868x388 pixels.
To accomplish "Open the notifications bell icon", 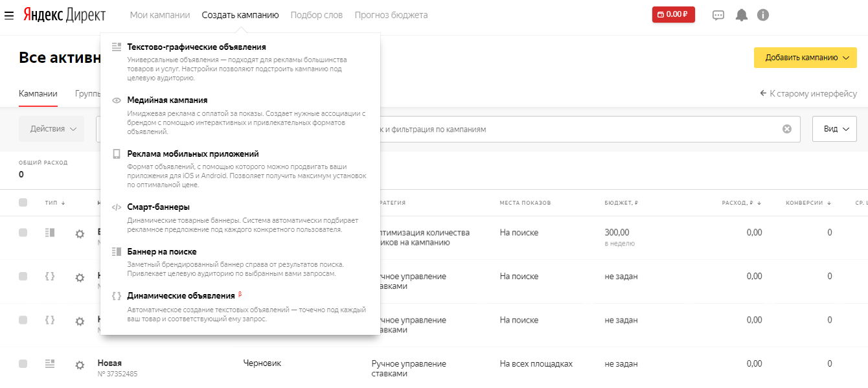I will pos(742,15).
